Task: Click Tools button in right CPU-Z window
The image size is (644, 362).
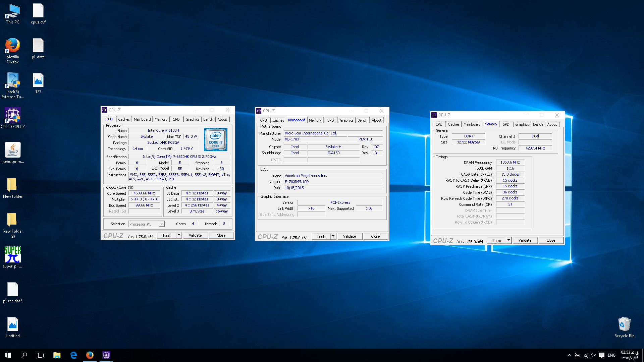Action: click(496, 240)
